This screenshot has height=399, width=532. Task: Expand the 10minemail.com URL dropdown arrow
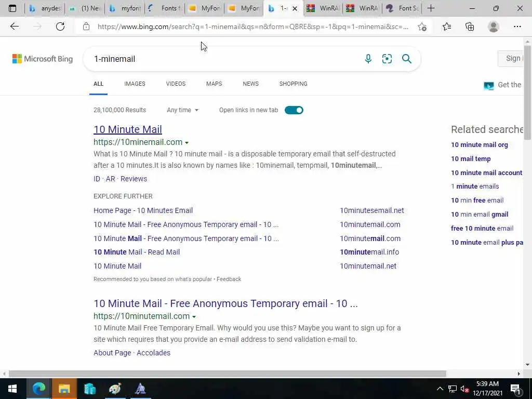[x=187, y=143]
